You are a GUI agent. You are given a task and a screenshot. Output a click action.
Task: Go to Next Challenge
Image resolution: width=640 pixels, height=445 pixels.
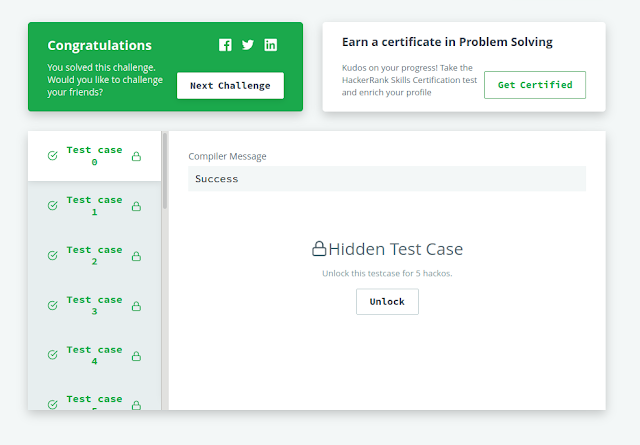click(x=230, y=86)
